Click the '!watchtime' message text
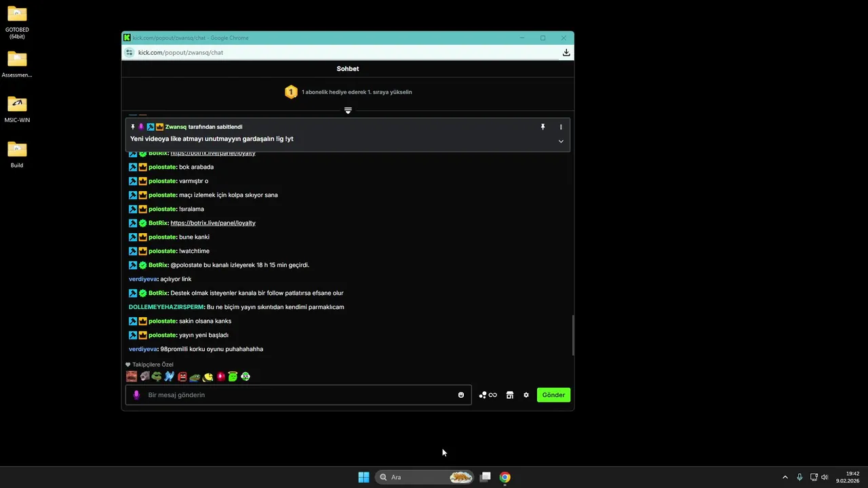This screenshot has width=868, height=488. pyautogui.click(x=194, y=251)
